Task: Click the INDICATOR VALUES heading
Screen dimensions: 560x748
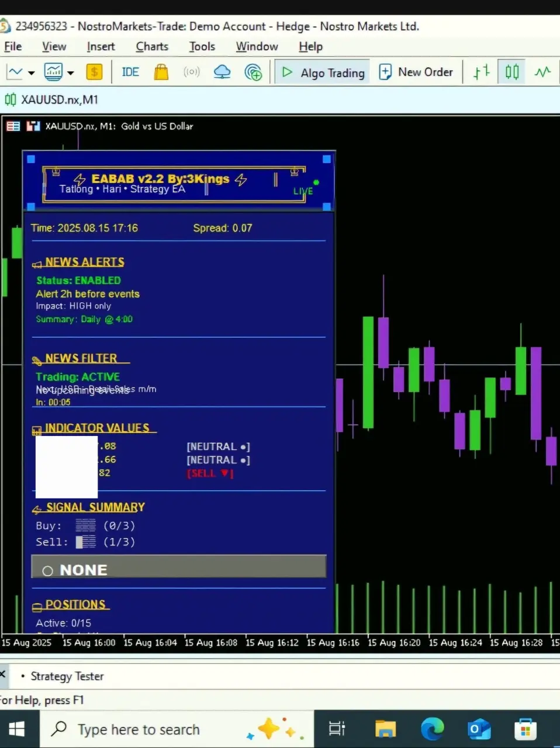Action: pyautogui.click(x=97, y=428)
